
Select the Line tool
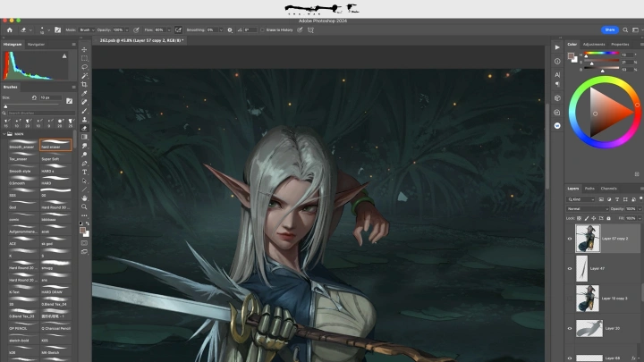tap(84, 189)
